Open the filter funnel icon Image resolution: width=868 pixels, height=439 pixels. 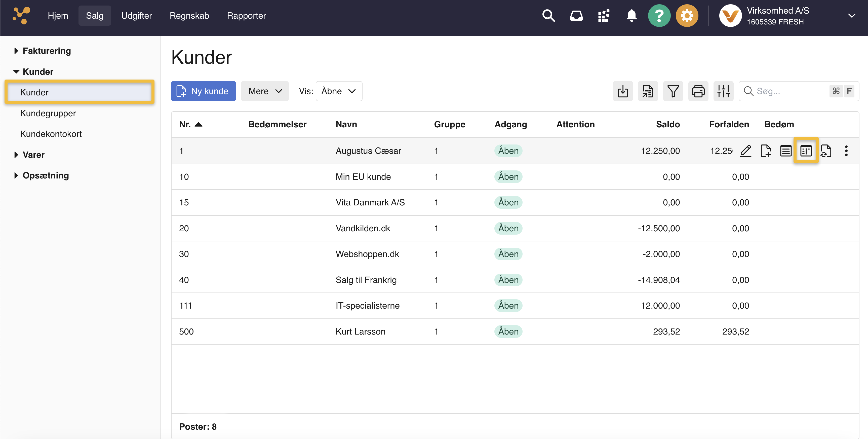pyautogui.click(x=673, y=91)
